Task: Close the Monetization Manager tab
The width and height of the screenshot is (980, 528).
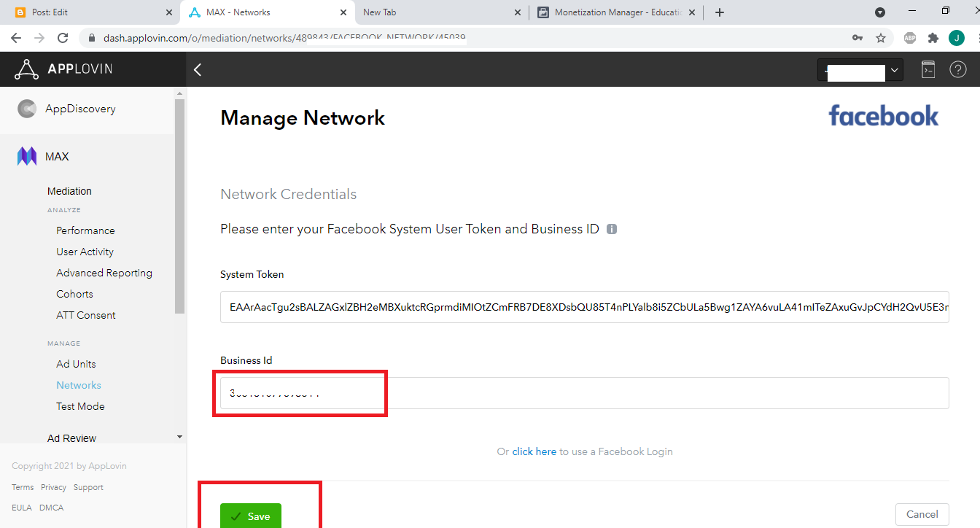Action: coord(693,12)
